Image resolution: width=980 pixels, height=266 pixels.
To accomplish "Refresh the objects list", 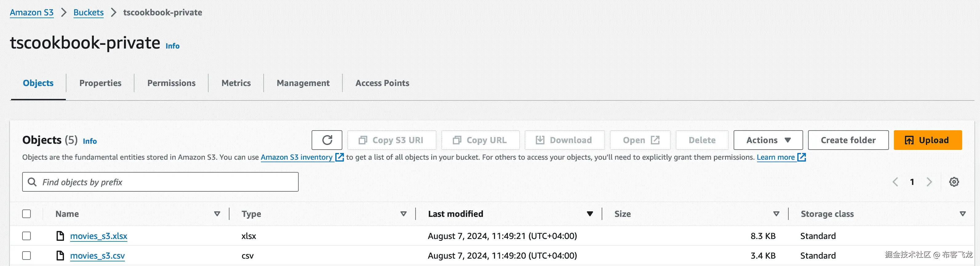I will [x=327, y=140].
